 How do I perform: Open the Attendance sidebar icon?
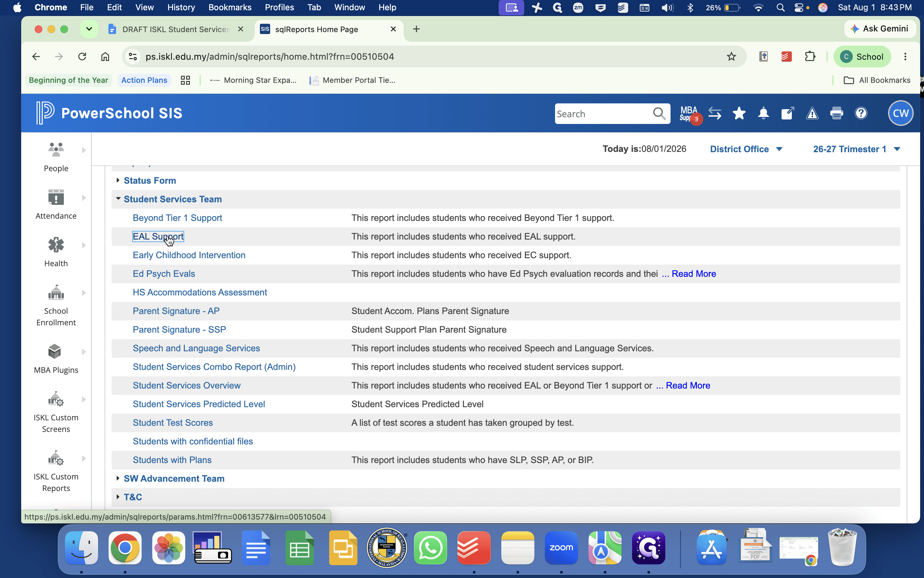point(56,197)
